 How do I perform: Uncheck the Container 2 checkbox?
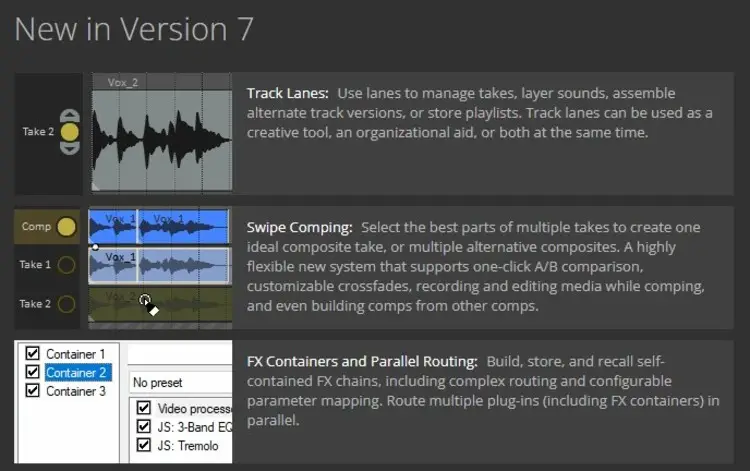33,372
